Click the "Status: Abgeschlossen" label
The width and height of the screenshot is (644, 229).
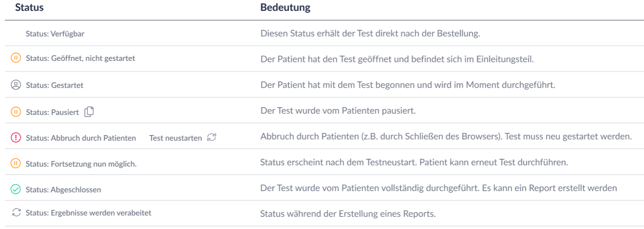pyautogui.click(x=63, y=190)
